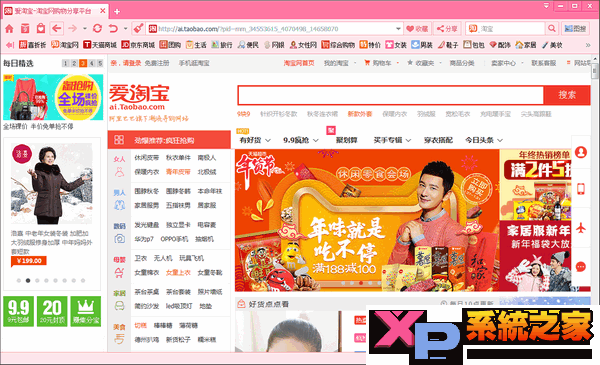Select page 3 in 每日精选 pager
Viewport: 600px width, 365px height.
[83, 64]
